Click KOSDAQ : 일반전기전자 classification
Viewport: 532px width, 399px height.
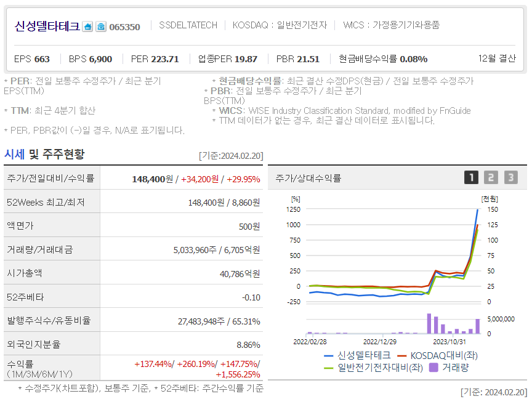click(x=280, y=25)
